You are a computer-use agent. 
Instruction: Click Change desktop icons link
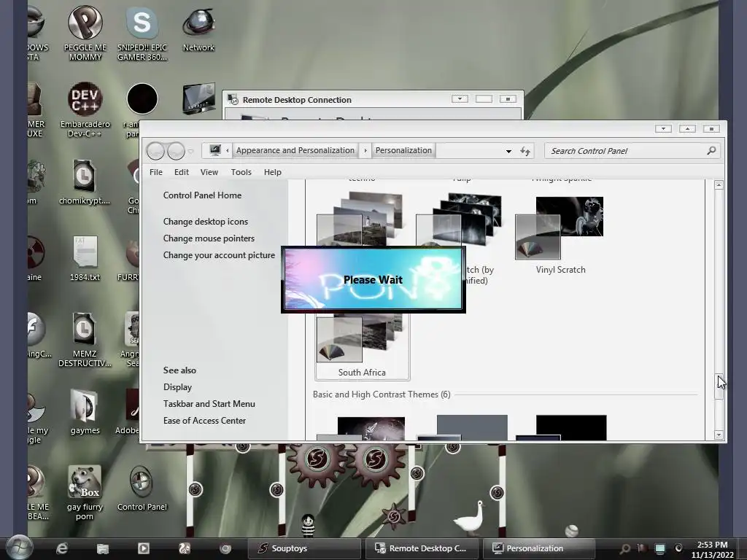205,222
